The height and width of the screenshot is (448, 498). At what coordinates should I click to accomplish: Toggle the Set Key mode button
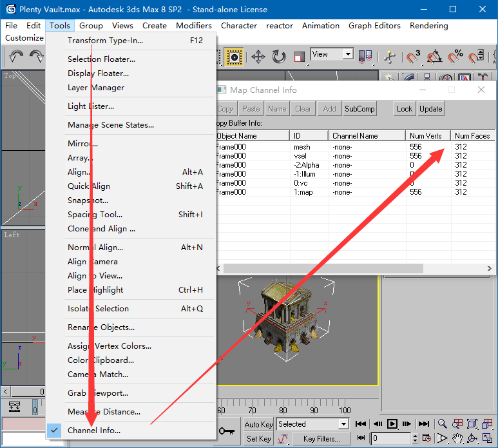point(258,439)
